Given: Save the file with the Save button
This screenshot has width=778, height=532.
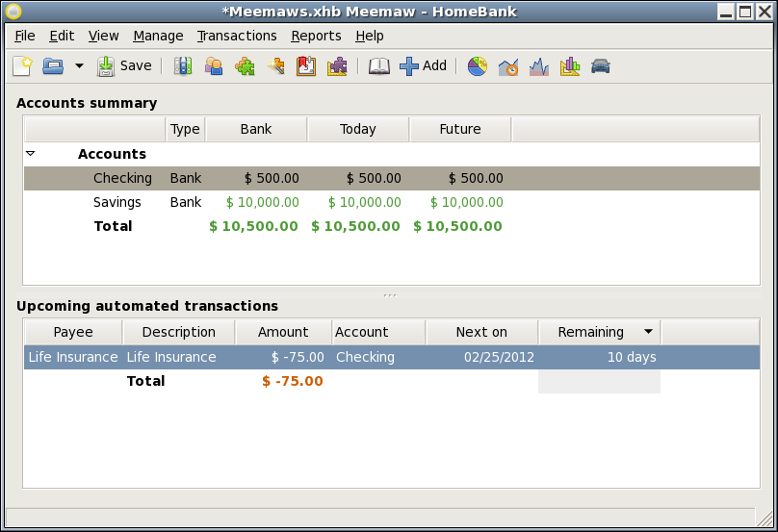Looking at the screenshot, I should coord(124,66).
